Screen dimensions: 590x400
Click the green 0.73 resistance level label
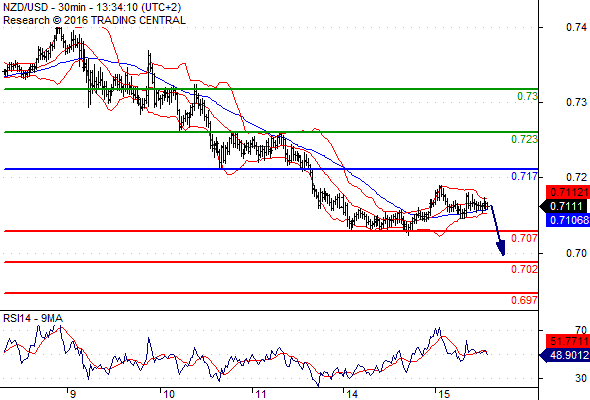527,96
